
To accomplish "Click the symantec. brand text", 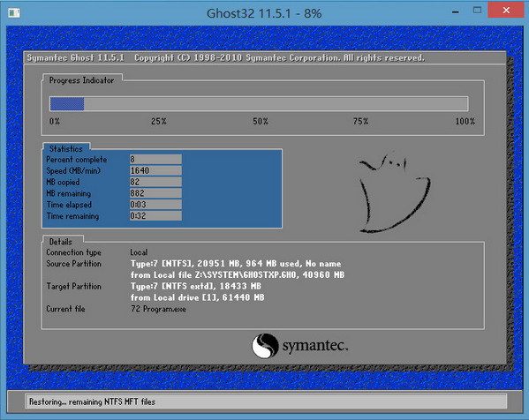I will point(315,346).
